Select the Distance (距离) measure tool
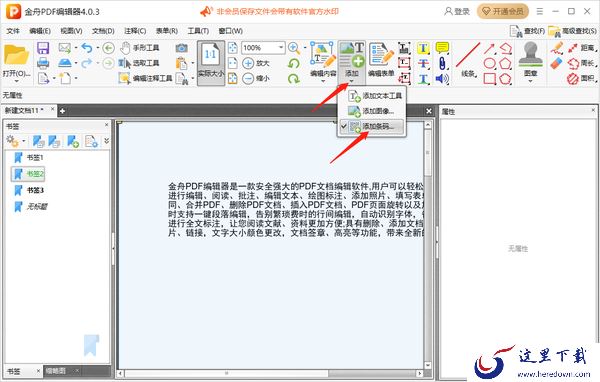 coord(582,48)
